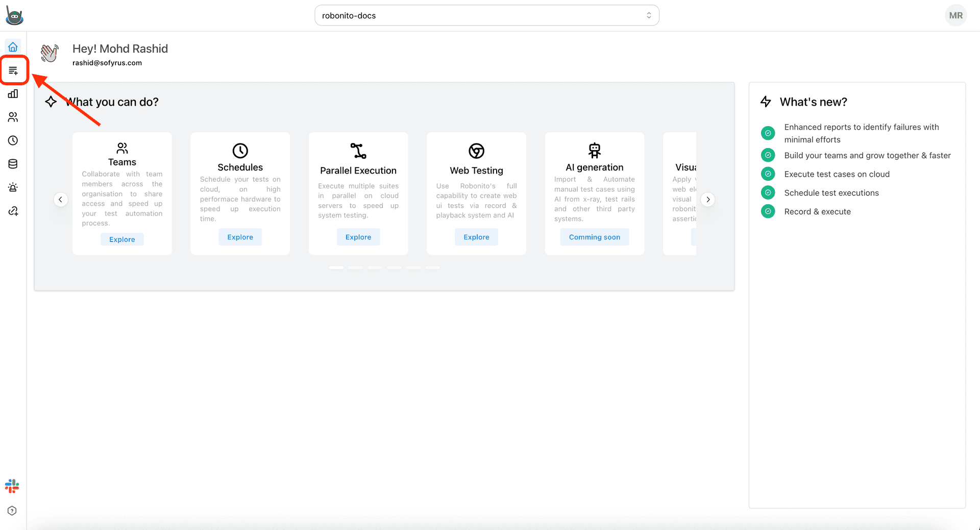The image size is (980, 530).
Task: Open the bar chart reports icon
Action: click(x=13, y=94)
